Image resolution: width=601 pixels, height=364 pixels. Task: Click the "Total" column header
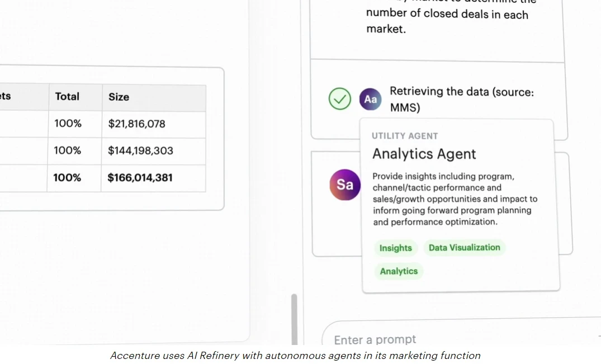[x=67, y=97]
